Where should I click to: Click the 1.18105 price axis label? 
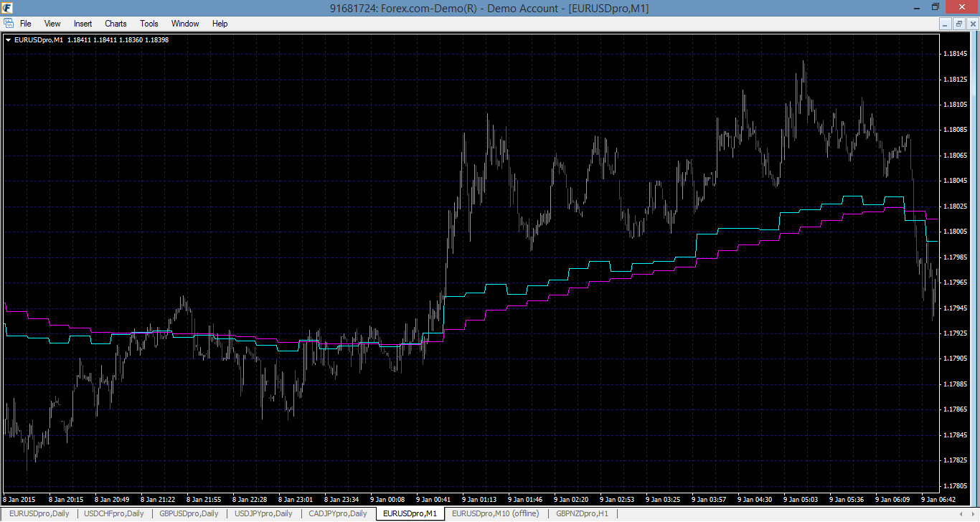pos(954,105)
